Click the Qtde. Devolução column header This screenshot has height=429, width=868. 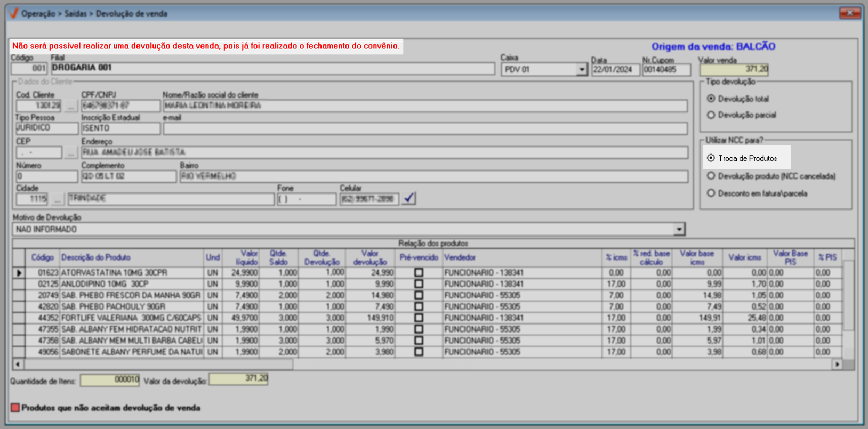point(322,257)
